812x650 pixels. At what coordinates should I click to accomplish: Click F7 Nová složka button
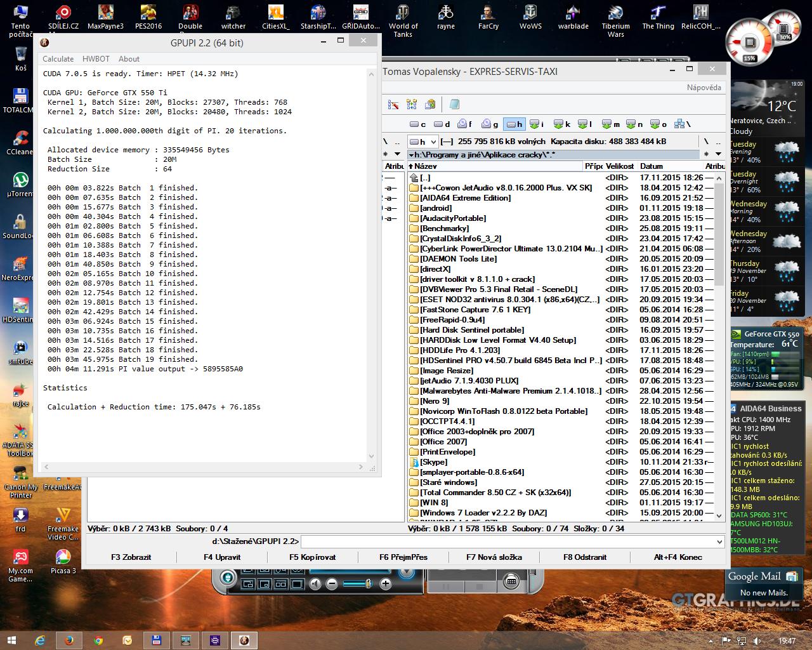pos(494,557)
